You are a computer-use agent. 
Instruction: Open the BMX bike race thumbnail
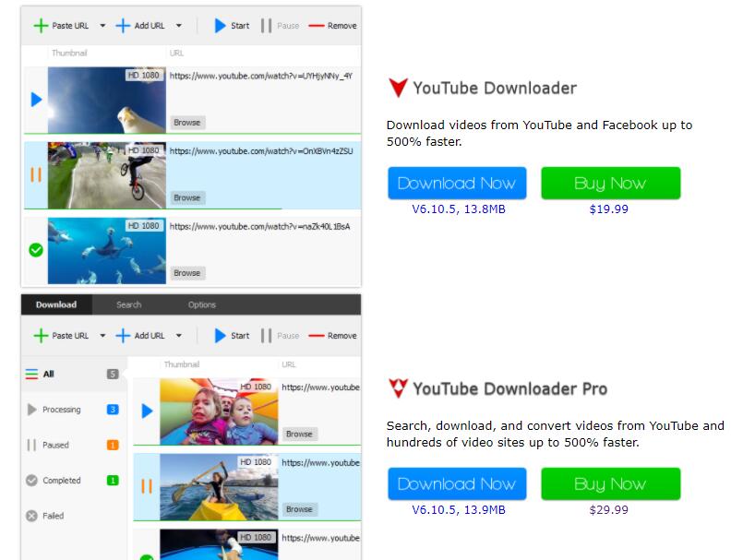click(107, 175)
